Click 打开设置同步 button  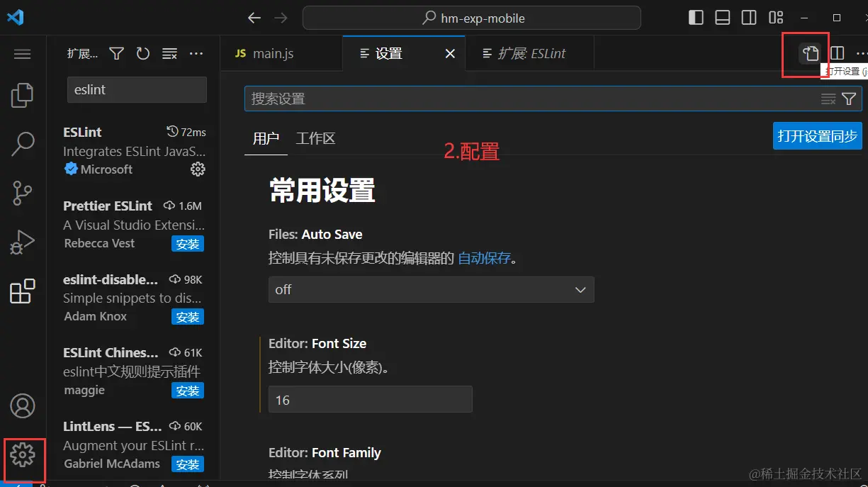817,136
